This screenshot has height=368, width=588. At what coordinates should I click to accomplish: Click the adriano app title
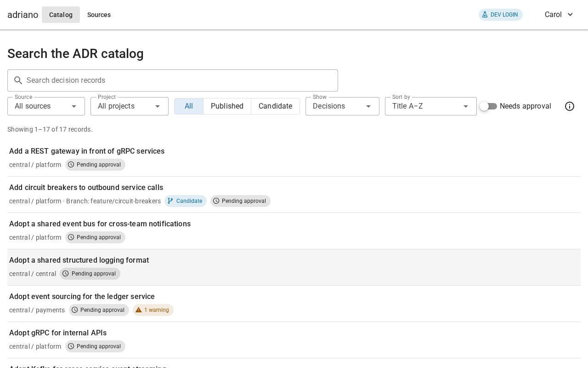[23, 15]
